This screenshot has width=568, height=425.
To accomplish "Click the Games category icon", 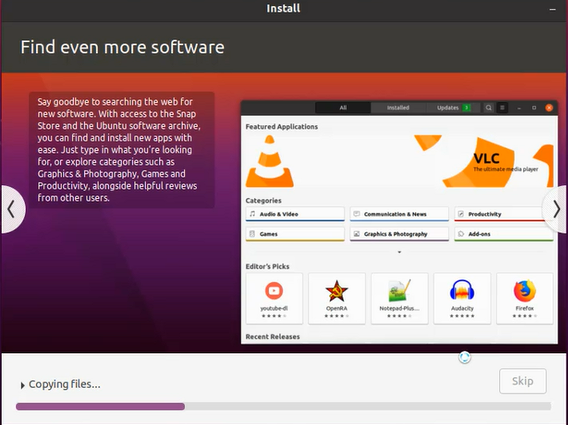I will click(252, 234).
